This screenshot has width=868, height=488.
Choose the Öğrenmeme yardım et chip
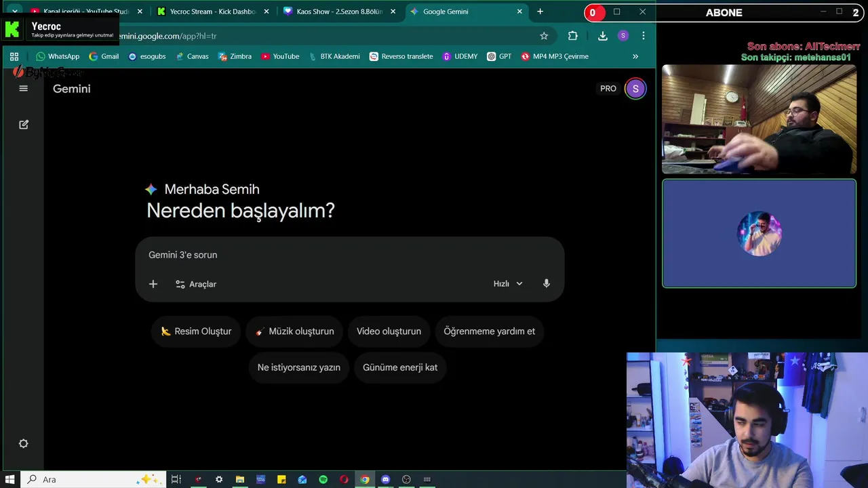pos(489,331)
